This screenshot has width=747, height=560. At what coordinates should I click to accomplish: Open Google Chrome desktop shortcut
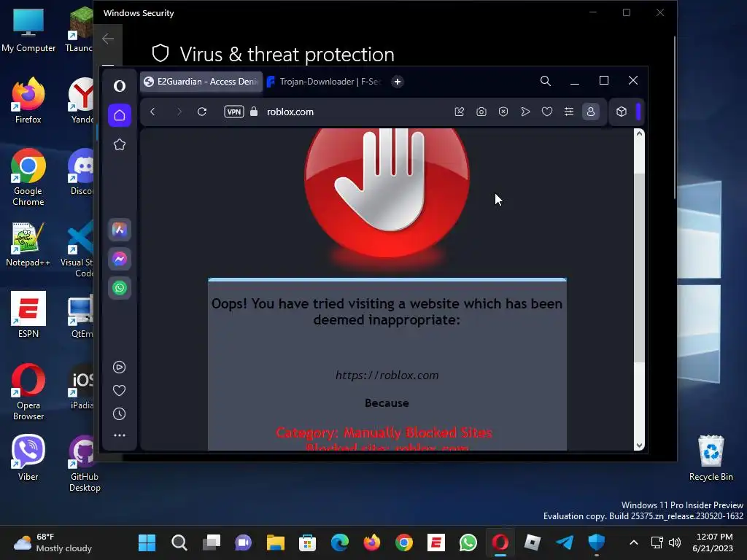(28, 177)
